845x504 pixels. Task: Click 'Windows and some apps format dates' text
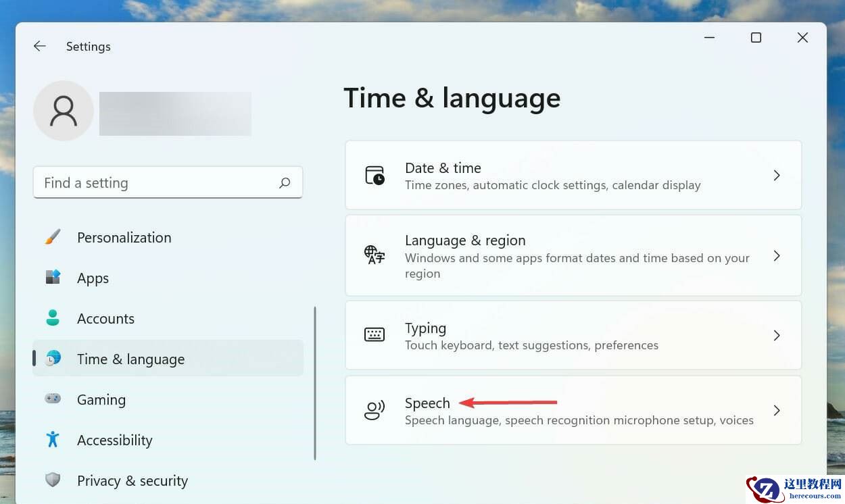click(x=577, y=266)
